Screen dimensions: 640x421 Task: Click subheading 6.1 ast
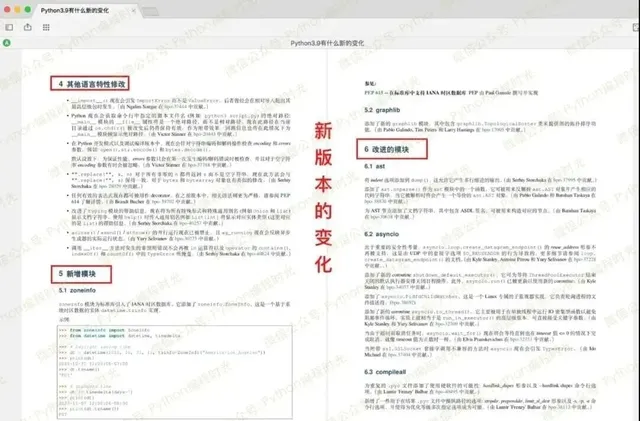click(x=375, y=166)
